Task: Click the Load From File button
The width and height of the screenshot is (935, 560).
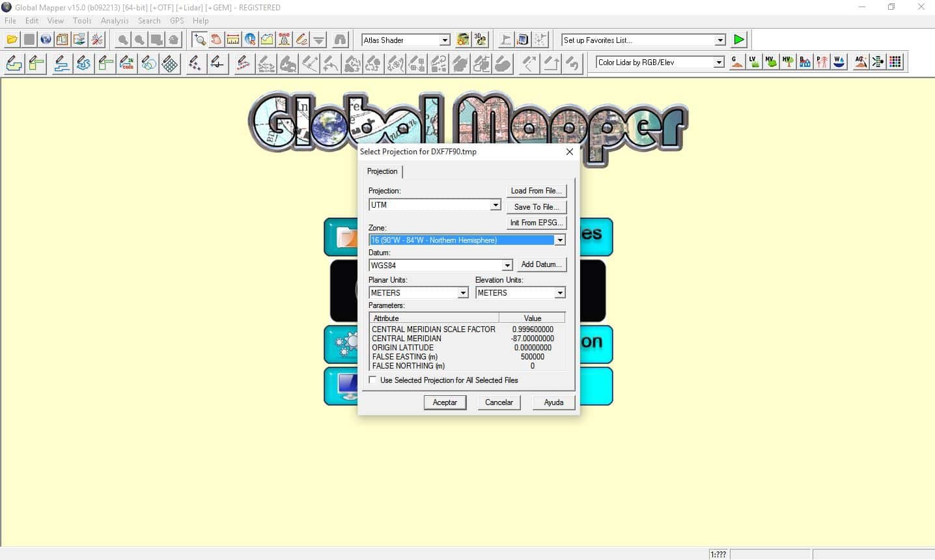Action: click(x=536, y=191)
